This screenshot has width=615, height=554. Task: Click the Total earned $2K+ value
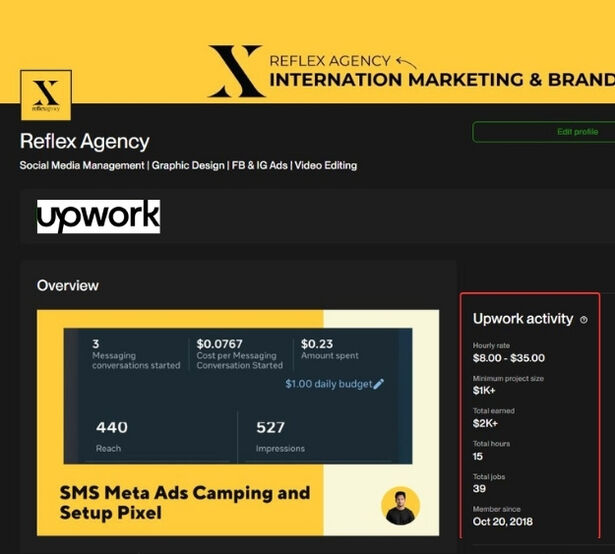click(x=485, y=423)
